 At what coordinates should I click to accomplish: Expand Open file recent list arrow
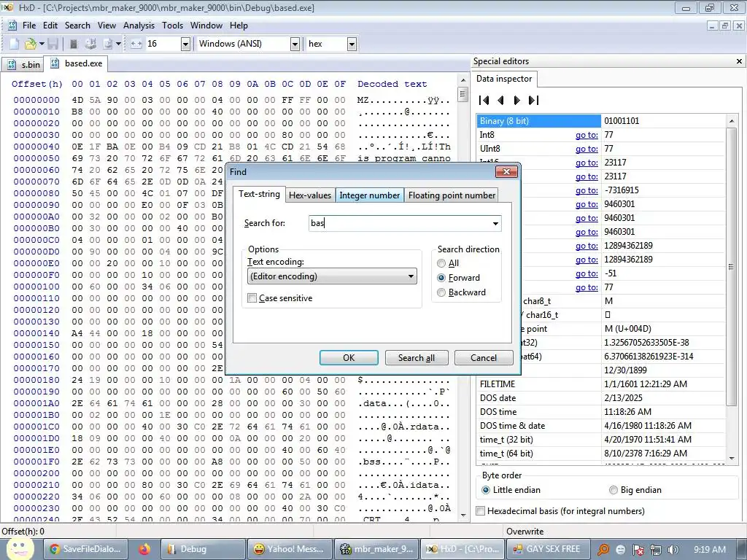click(42, 44)
